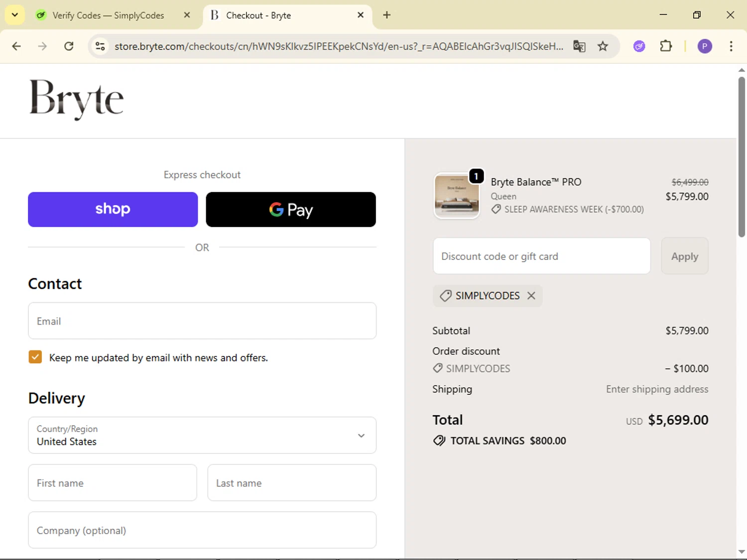This screenshot has height=560, width=747.
Task: Uncheck Keep me updated by email checkbox
Action: (x=35, y=357)
